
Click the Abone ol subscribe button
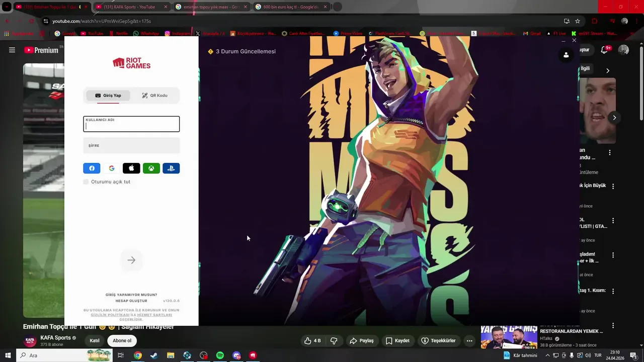coord(122,340)
